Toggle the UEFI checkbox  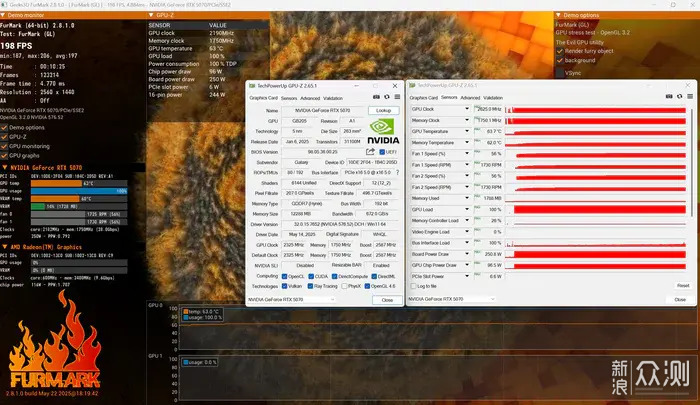point(382,152)
